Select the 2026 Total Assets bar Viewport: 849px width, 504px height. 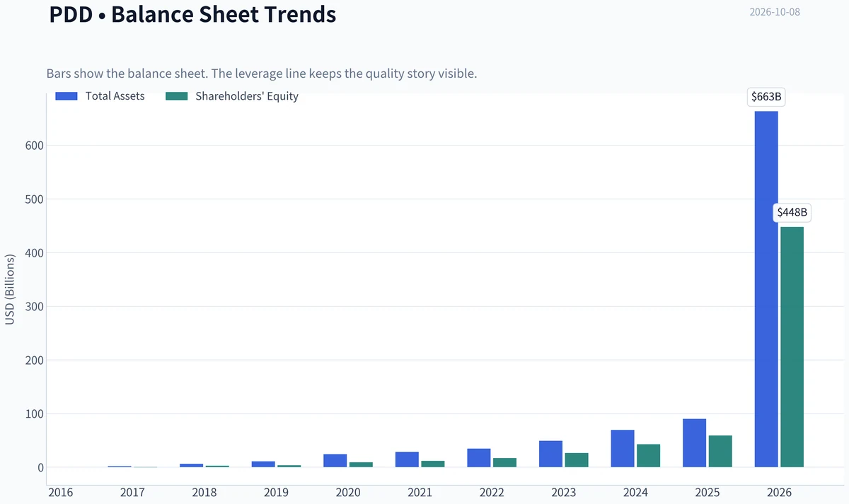(x=766, y=289)
